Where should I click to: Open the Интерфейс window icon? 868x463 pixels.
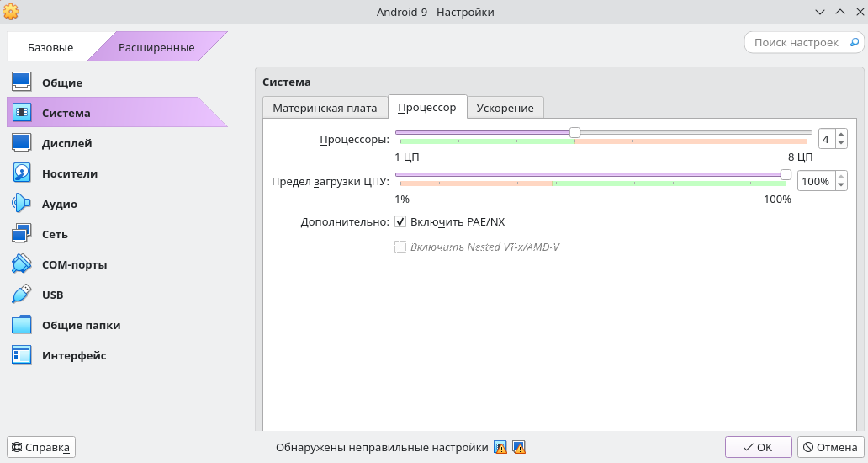click(x=22, y=355)
